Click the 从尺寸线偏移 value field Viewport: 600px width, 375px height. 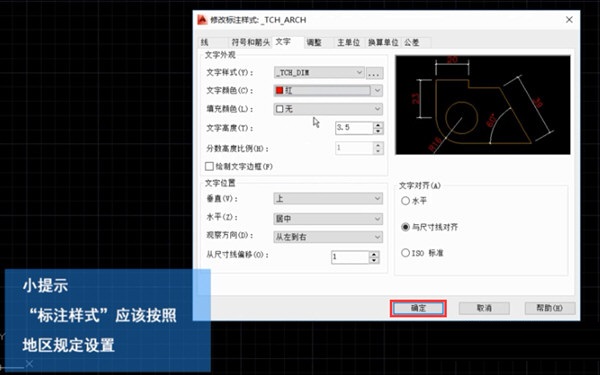pos(350,257)
